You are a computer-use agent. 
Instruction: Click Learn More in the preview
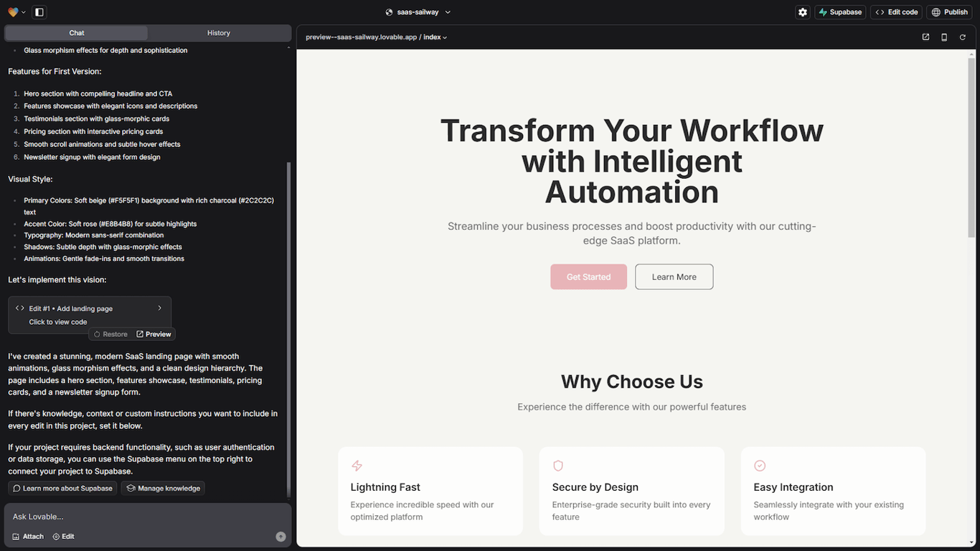674,277
